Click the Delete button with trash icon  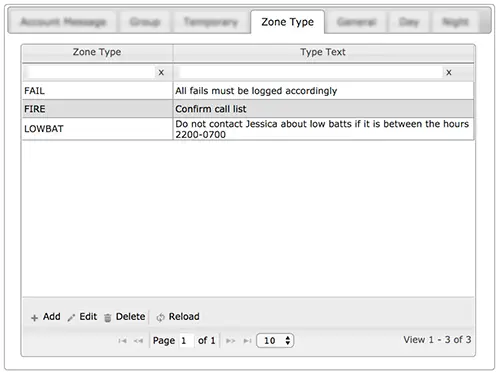[125, 317]
